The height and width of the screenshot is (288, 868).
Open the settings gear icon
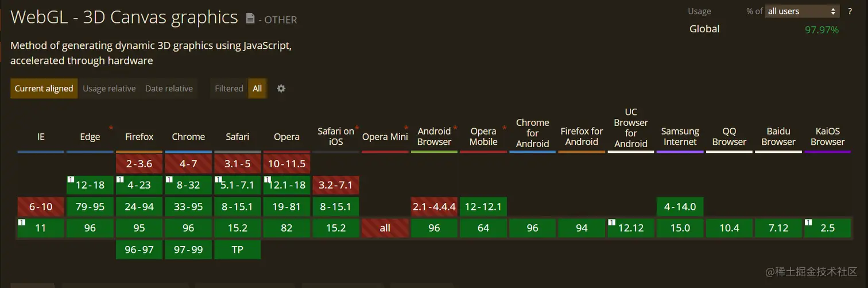281,89
